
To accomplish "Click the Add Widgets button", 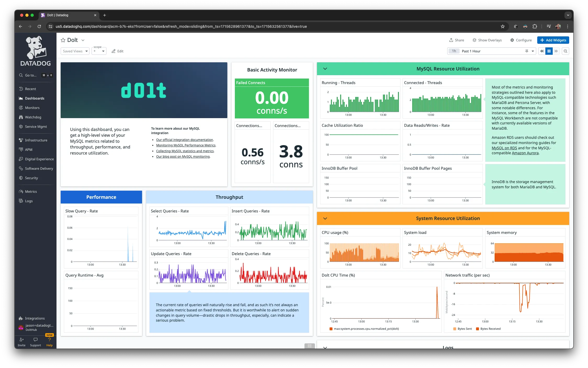I will 553,40.
